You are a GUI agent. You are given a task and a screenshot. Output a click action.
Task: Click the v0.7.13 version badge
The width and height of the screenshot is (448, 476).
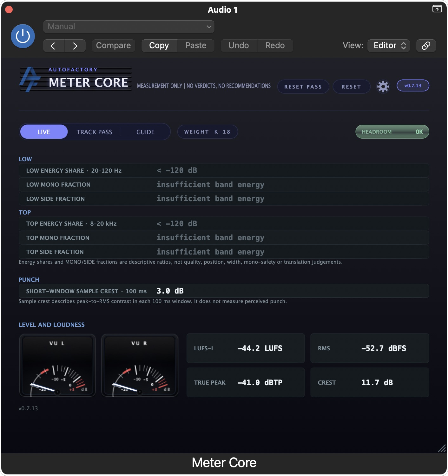[x=413, y=86]
